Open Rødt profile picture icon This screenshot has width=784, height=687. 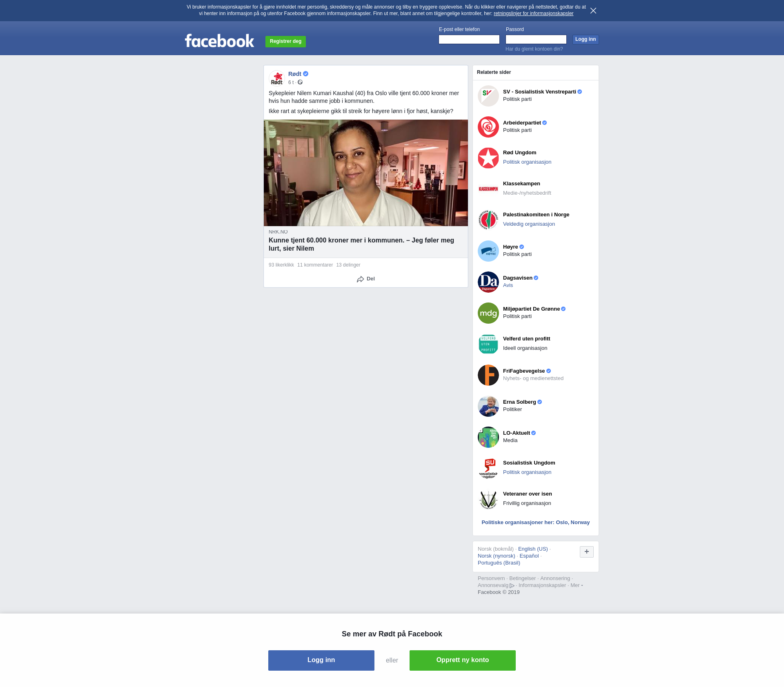click(277, 78)
